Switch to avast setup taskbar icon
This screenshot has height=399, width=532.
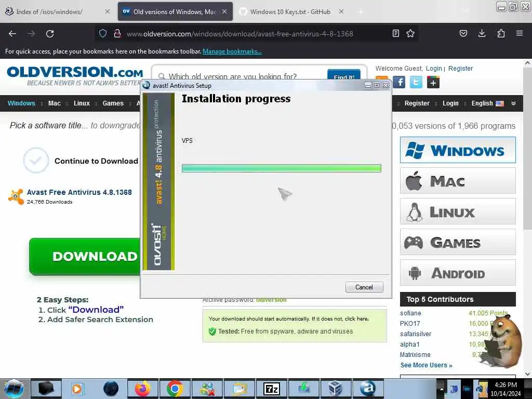tap(368, 389)
